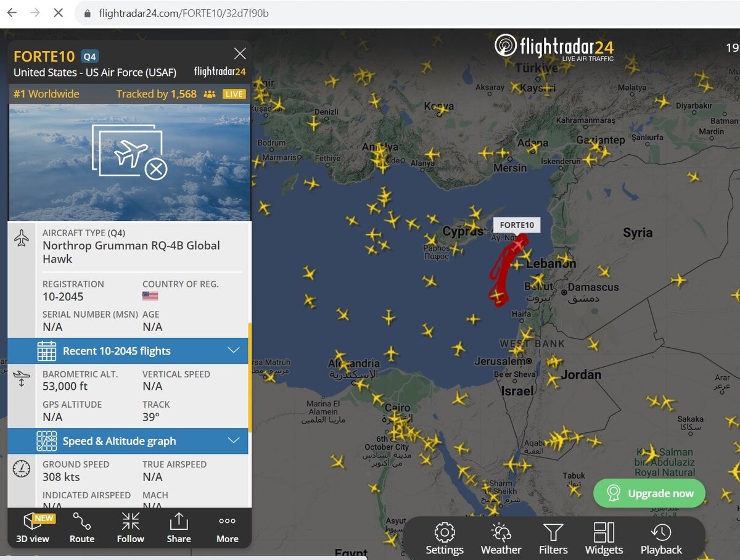Open the Filters panel
Viewport: 740px width, 560px height.
[553, 539]
